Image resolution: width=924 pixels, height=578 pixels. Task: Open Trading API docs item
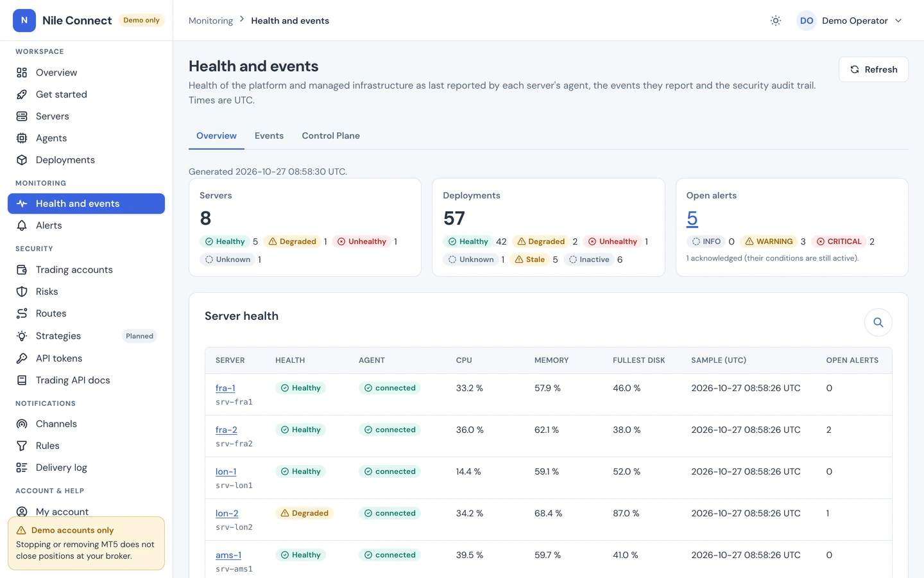pos(86,380)
